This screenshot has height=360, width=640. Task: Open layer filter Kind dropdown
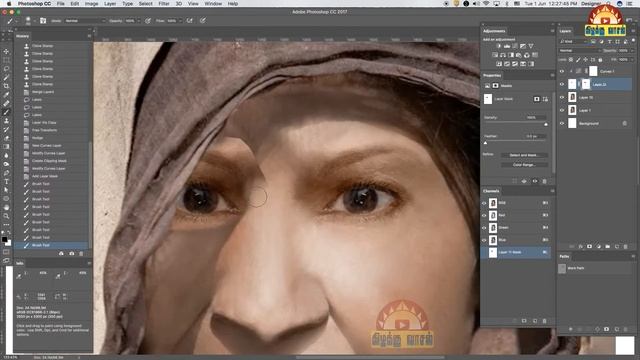(x=573, y=41)
